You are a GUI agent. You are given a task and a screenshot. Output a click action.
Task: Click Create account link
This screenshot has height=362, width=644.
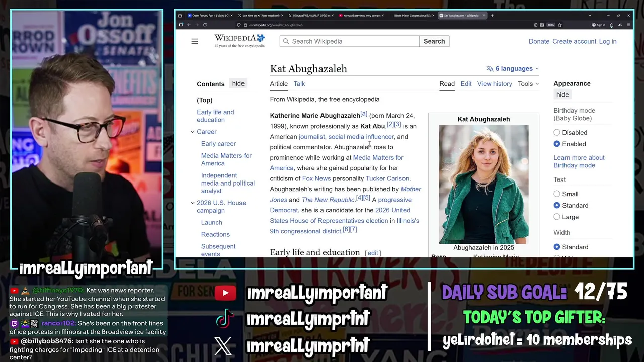(574, 41)
